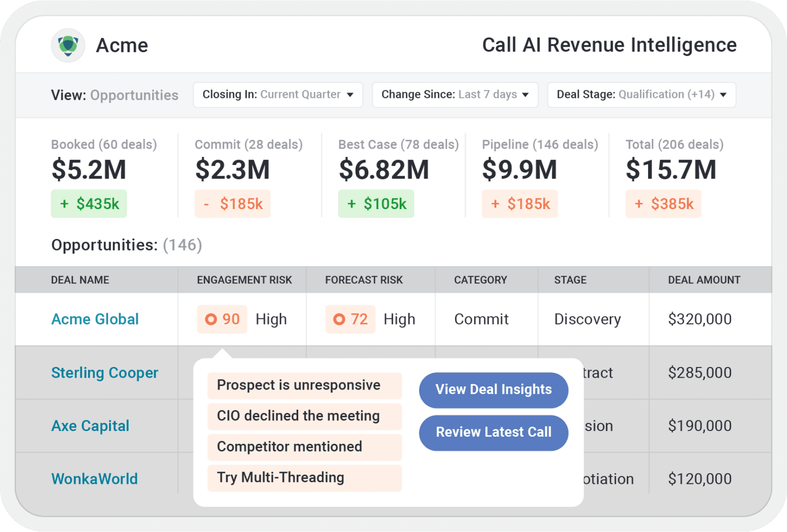Click the +$435k change badge under Booked
The width and height of the screenshot is (787, 532).
89,203
